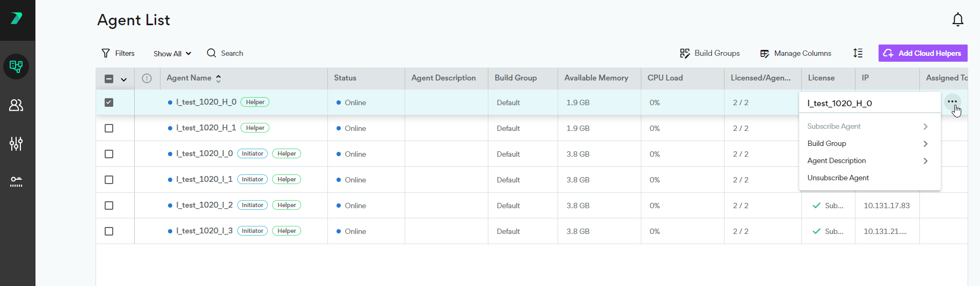Click the notifications bell icon

click(957, 20)
